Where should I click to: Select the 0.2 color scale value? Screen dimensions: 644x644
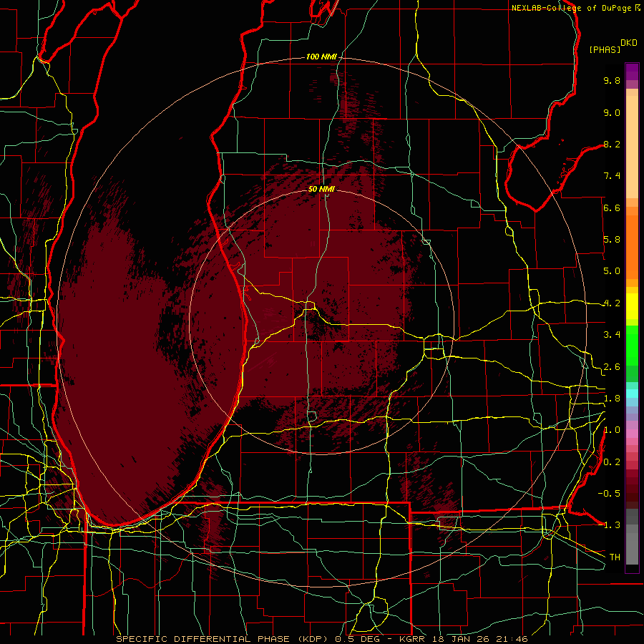click(x=612, y=462)
